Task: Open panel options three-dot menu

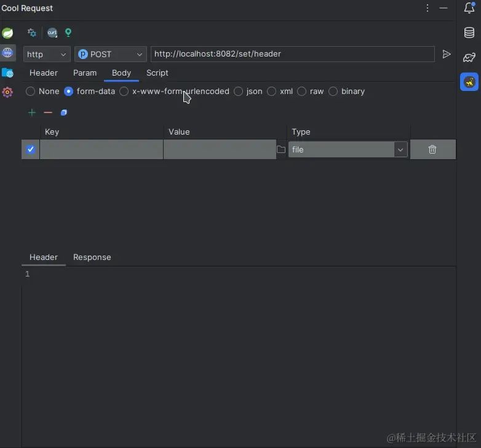Action: pos(427,8)
